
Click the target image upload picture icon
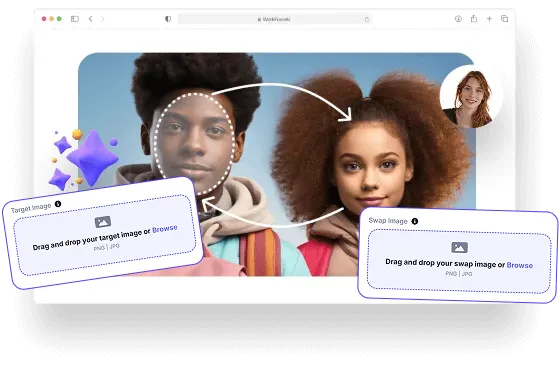click(x=103, y=222)
